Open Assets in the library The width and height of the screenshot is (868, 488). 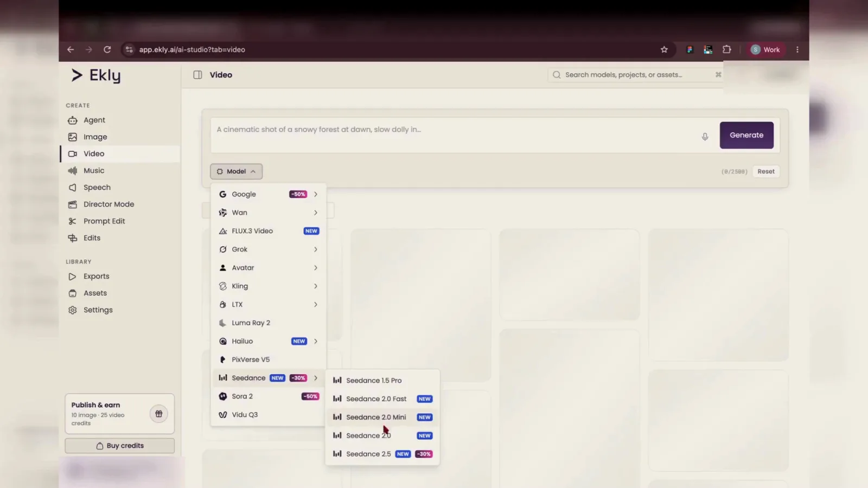(x=120, y=293)
